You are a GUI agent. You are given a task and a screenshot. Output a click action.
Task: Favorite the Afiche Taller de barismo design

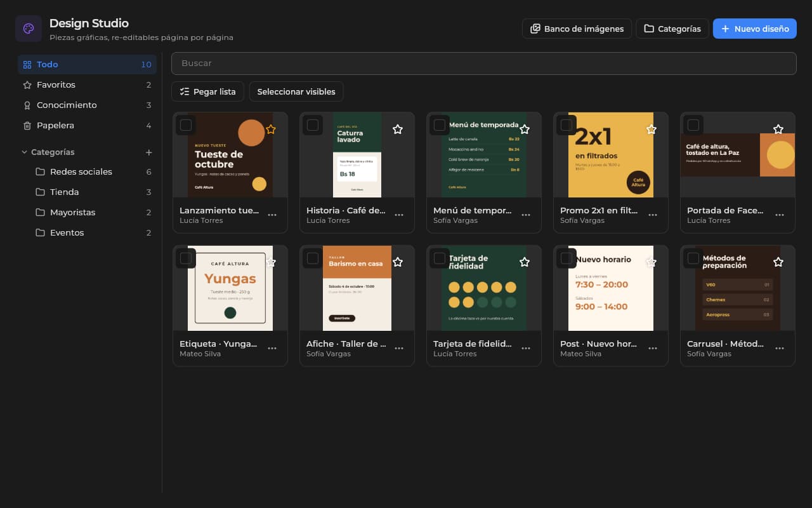[x=398, y=262]
